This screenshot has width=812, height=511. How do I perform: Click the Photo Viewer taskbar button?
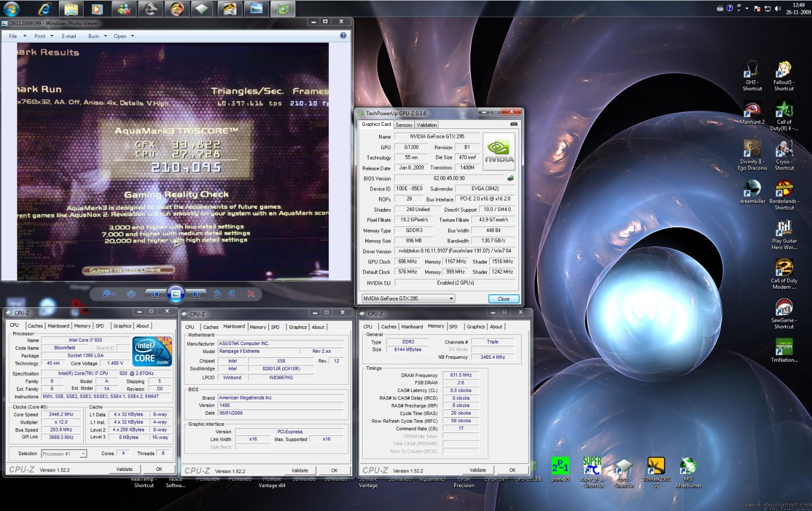coord(257,9)
